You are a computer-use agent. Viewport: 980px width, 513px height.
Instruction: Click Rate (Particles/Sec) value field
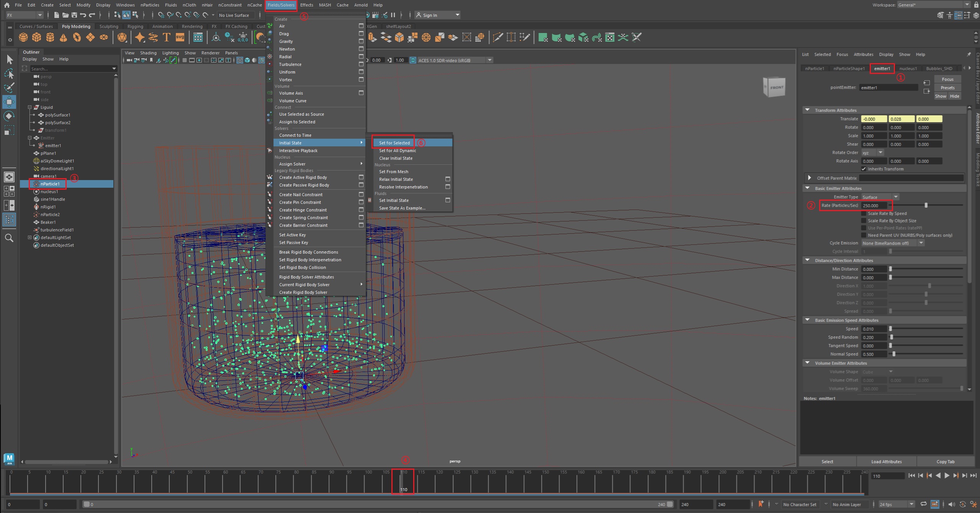point(874,205)
